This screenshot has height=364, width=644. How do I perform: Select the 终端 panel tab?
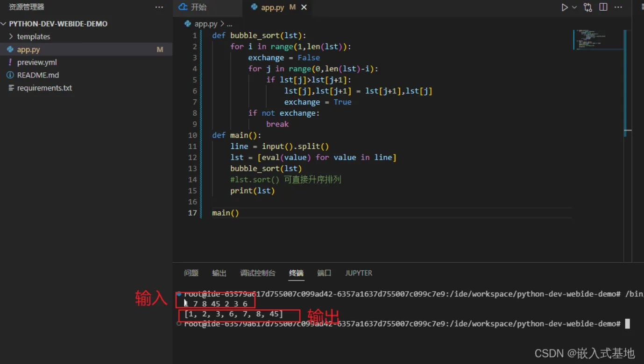click(296, 273)
